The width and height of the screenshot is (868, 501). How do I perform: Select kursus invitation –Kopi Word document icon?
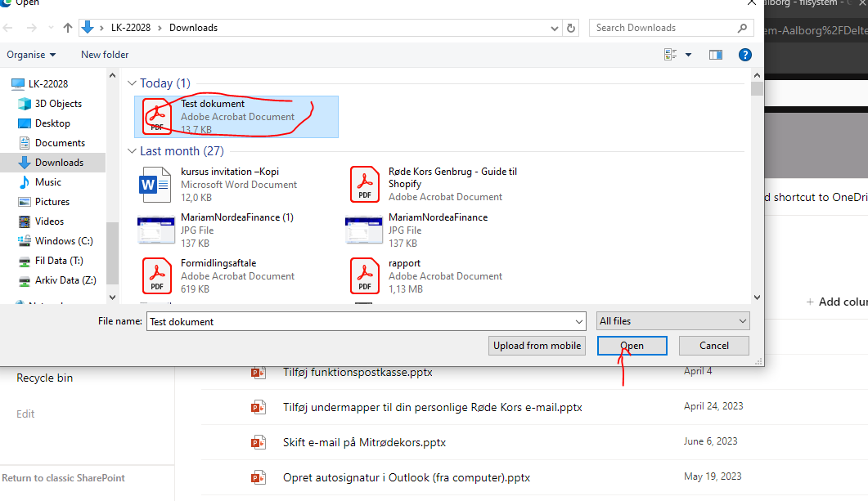tap(154, 184)
